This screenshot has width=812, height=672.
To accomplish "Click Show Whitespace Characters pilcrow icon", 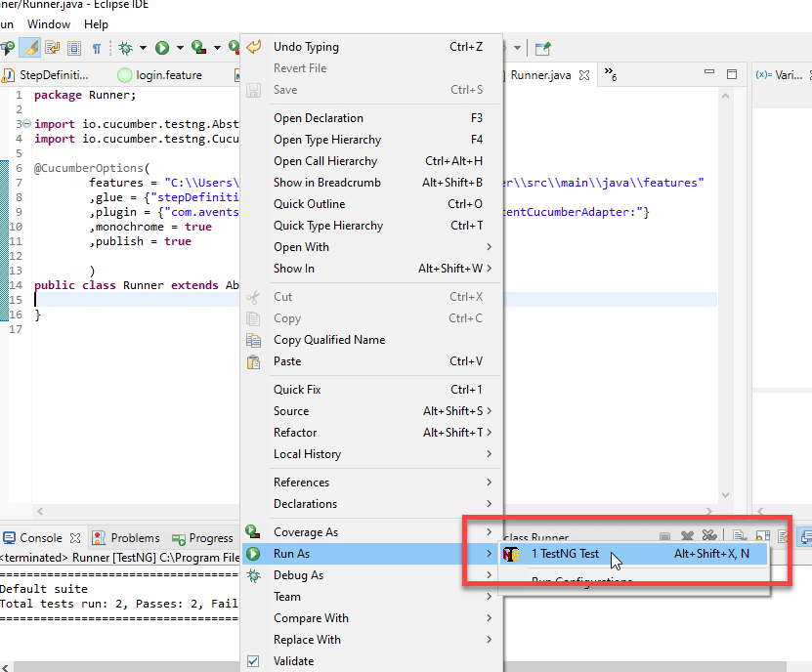I will point(96,47).
